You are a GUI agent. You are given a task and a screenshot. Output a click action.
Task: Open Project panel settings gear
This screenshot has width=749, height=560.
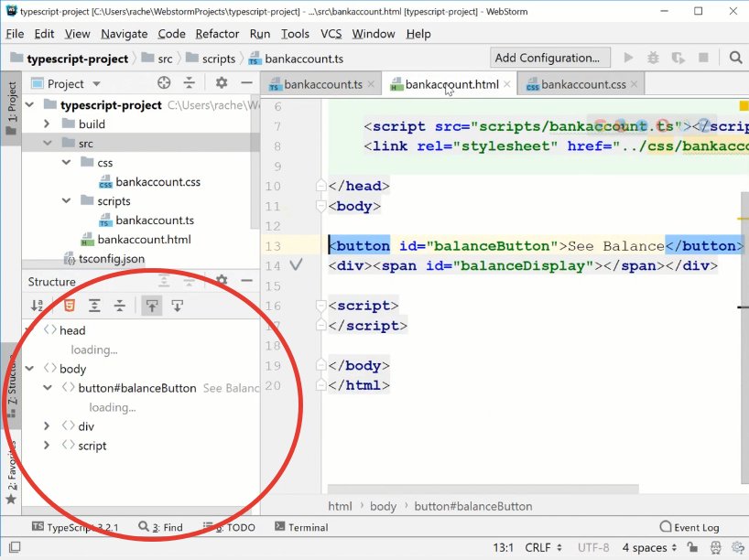click(x=222, y=83)
